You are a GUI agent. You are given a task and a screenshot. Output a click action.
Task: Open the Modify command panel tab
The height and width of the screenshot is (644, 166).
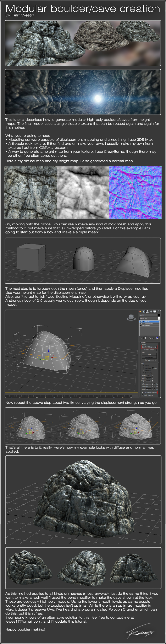144,311
